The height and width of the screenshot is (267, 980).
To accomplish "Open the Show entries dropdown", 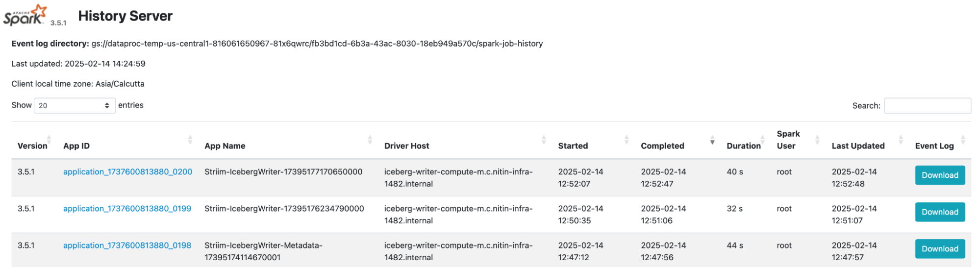I will pyautogui.click(x=75, y=105).
